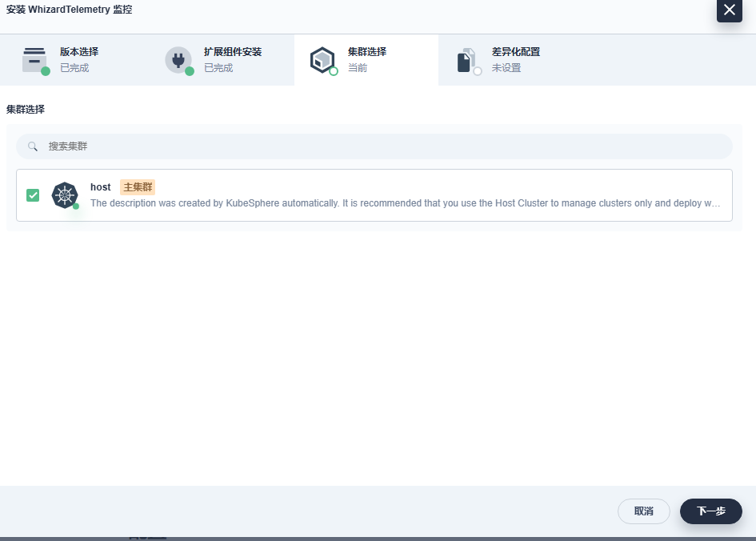Click the 主集群 tag
Screen dimensions: 756x541
138,187
